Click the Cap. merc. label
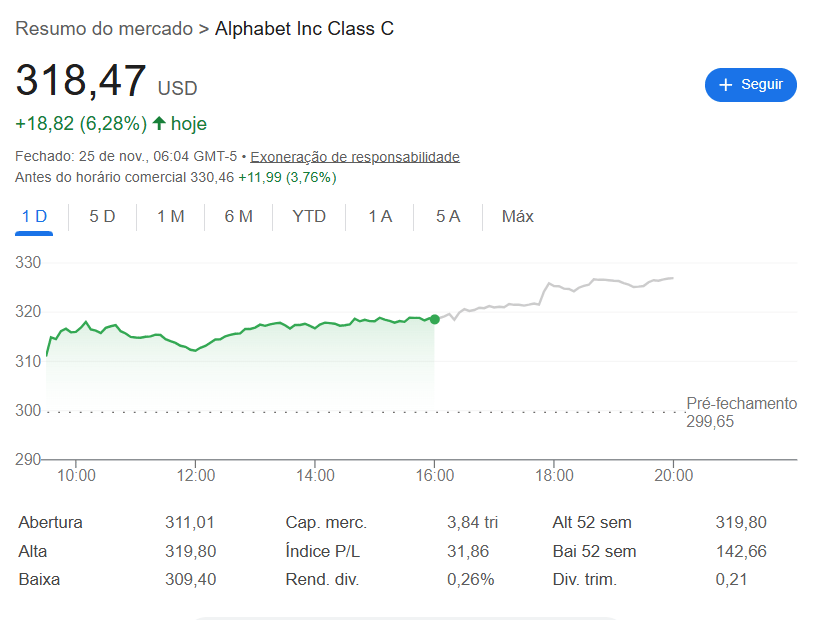The width and height of the screenshot is (815, 620). click(326, 522)
